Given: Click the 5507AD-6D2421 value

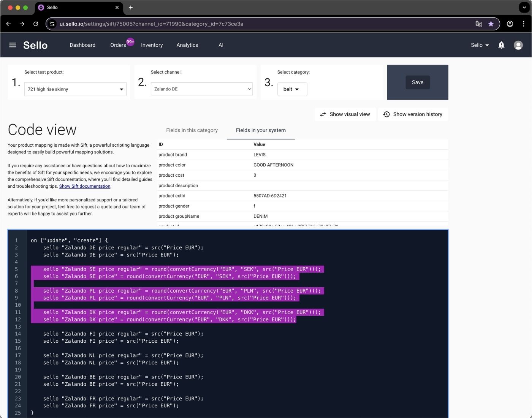Looking at the screenshot, I should [270, 196].
